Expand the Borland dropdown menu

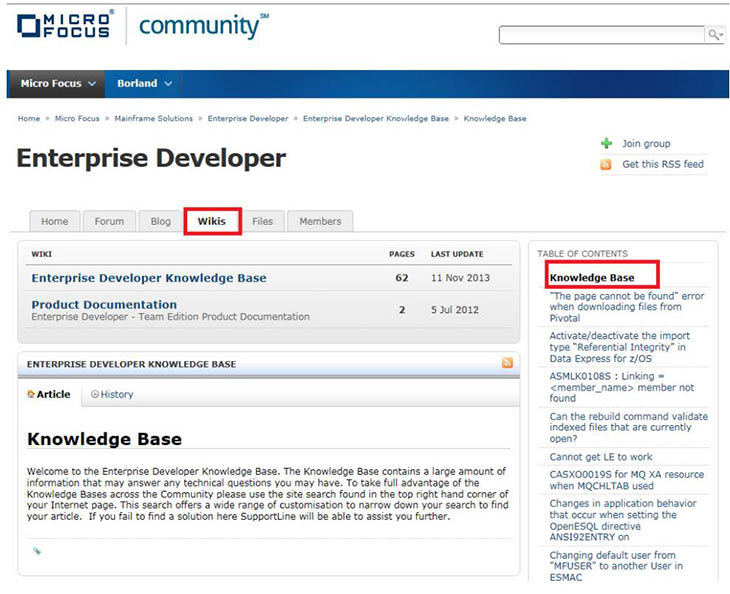click(144, 83)
